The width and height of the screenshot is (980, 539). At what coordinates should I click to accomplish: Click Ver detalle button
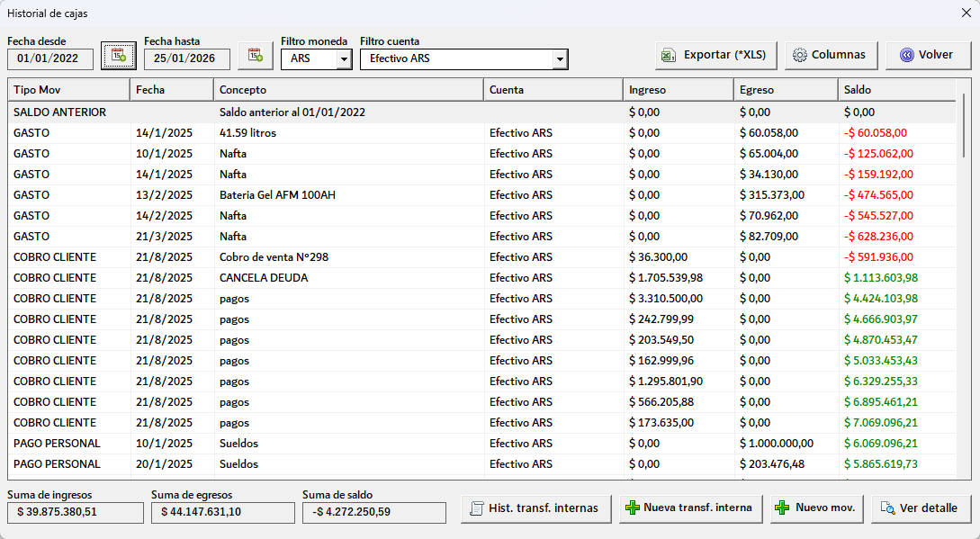922,508
